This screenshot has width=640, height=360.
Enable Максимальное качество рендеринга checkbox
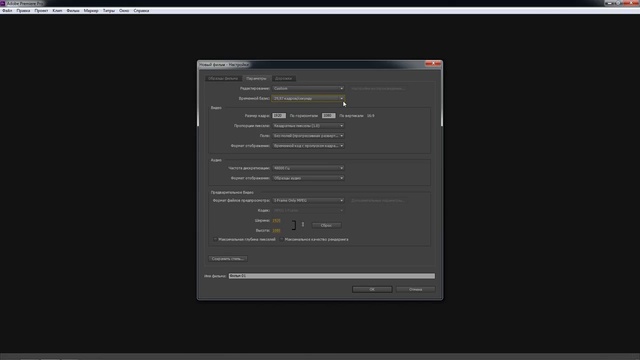[282, 240]
